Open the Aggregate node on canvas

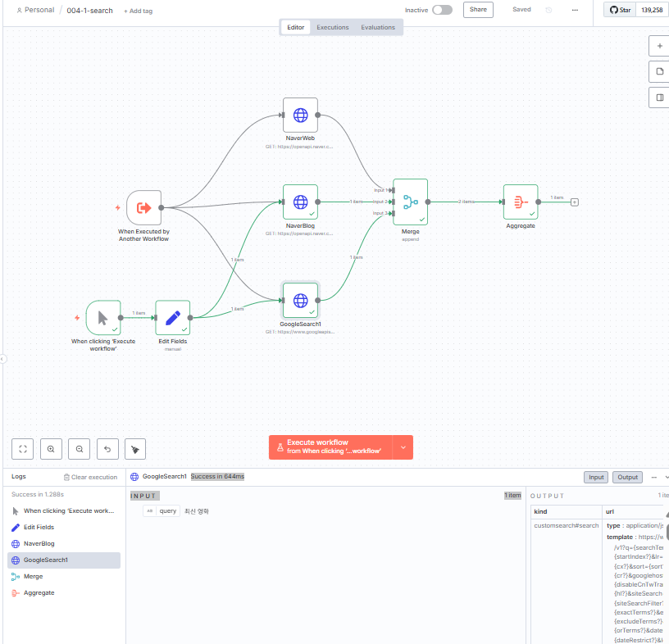coord(521,202)
